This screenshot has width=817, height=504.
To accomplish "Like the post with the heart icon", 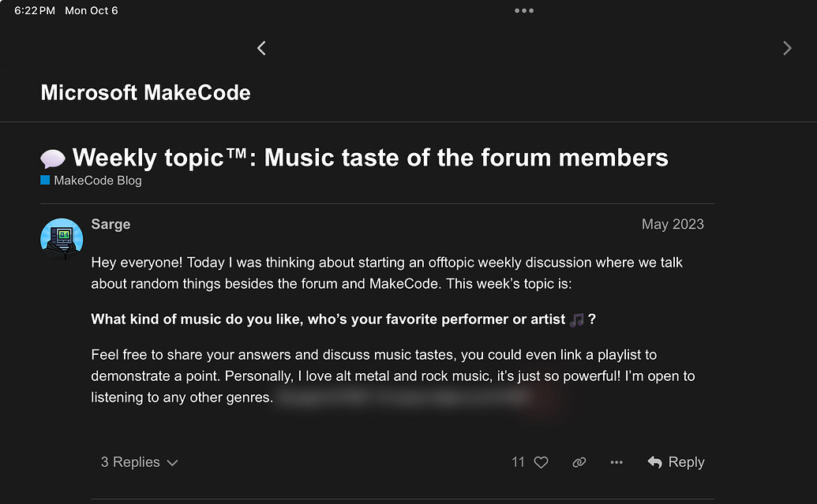I will coord(542,462).
